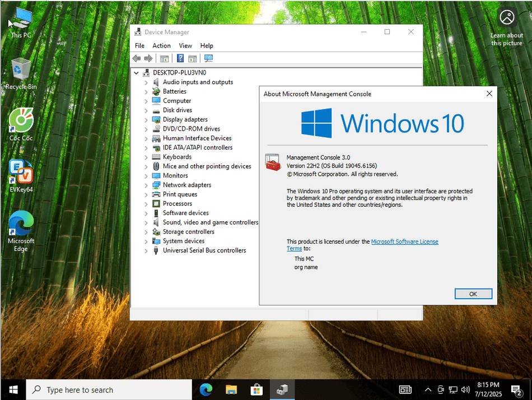Select the Monitors category icon
The width and height of the screenshot is (532, 400).
click(x=156, y=175)
